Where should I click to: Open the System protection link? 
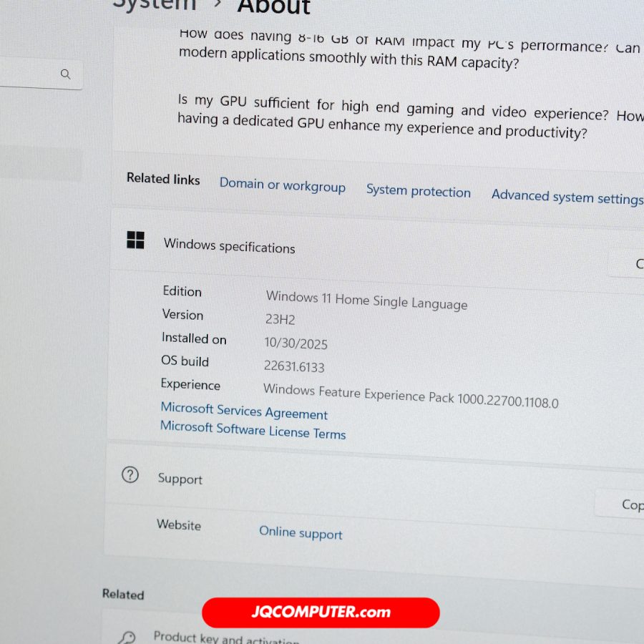418,191
